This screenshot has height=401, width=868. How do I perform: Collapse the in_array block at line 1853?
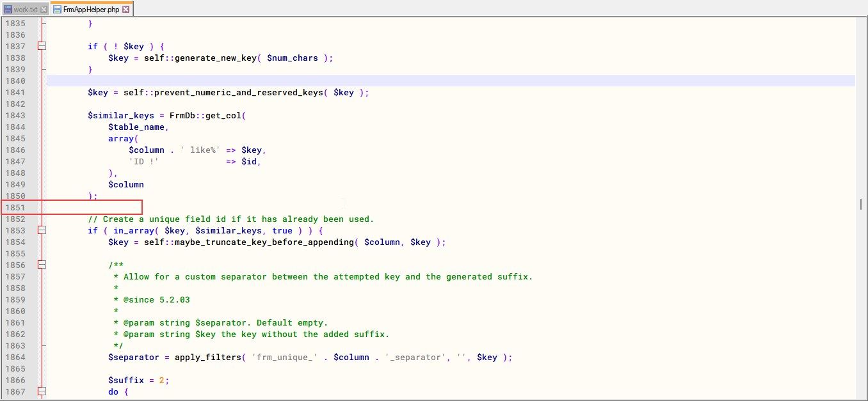[x=42, y=230]
